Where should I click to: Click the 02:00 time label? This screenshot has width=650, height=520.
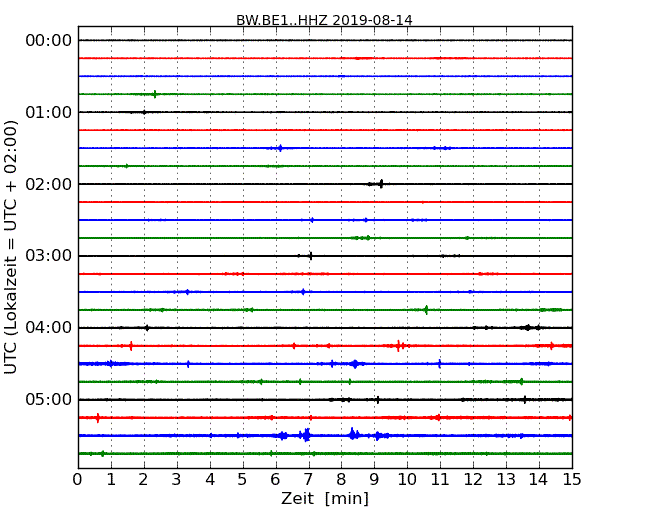pos(49,184)
